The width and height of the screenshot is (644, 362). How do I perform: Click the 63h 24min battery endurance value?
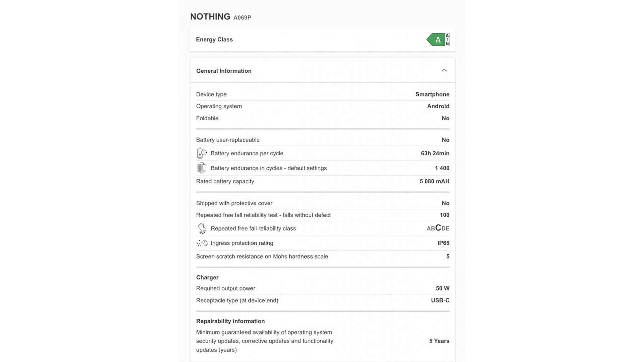[x=435, y=153]
